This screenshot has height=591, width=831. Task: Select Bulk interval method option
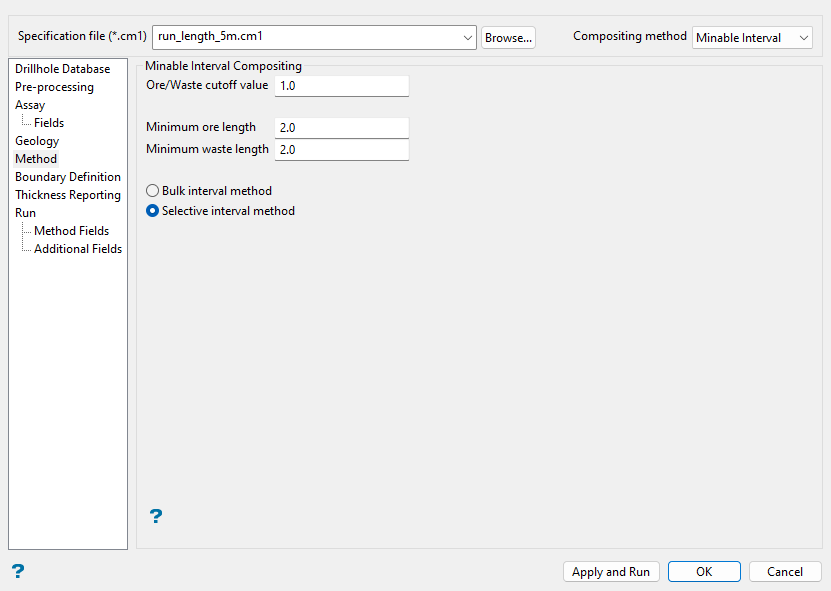[x=153, y=191]
